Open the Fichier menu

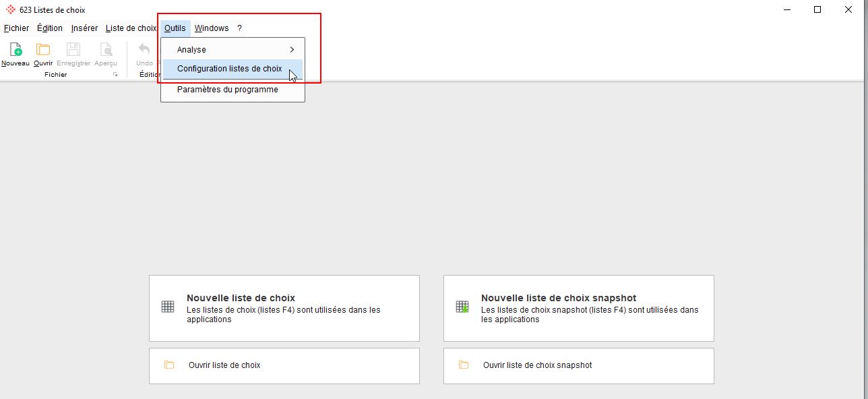[16, 28]
